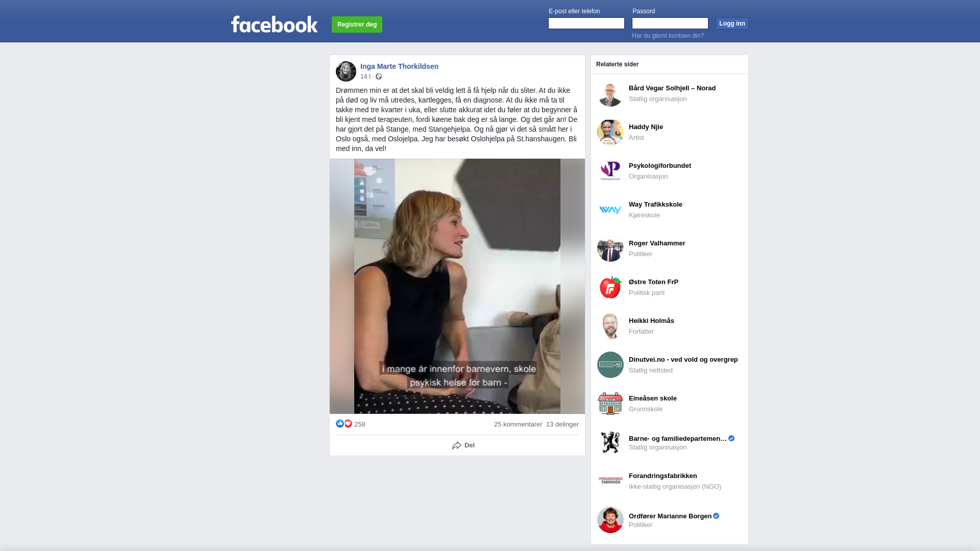The width and height of the screenshot is (980, 551).
Task: Click the public globe icon beside post time
Action: click(379, 77)
